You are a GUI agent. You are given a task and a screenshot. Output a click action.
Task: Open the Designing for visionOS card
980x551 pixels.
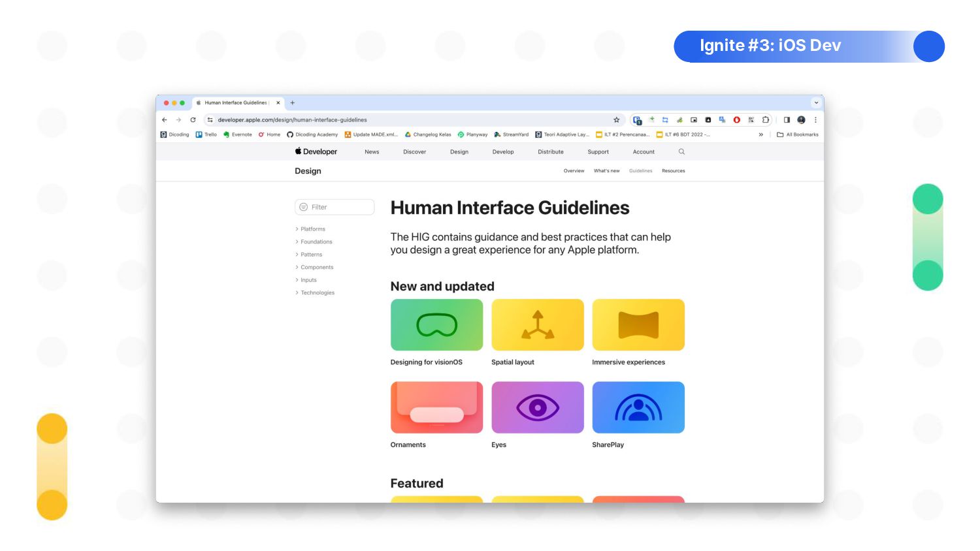pyautogui.click(x=436, y=333)
